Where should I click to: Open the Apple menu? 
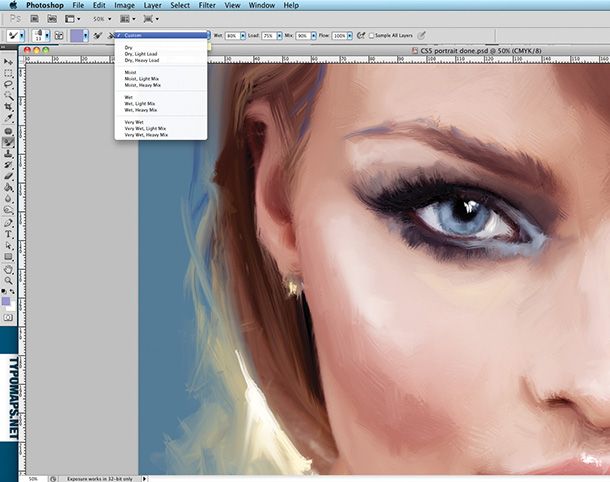pos(13,5)
